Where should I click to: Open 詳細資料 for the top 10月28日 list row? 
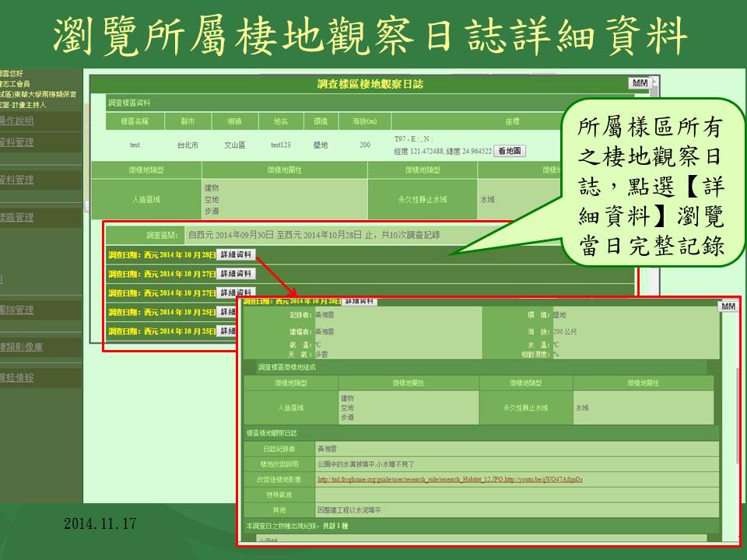pos(235,254)
